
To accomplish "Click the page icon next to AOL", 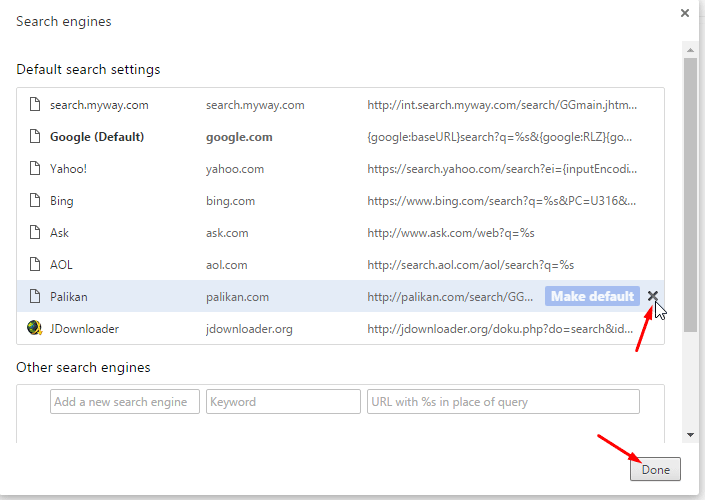I will click(35, 264).
